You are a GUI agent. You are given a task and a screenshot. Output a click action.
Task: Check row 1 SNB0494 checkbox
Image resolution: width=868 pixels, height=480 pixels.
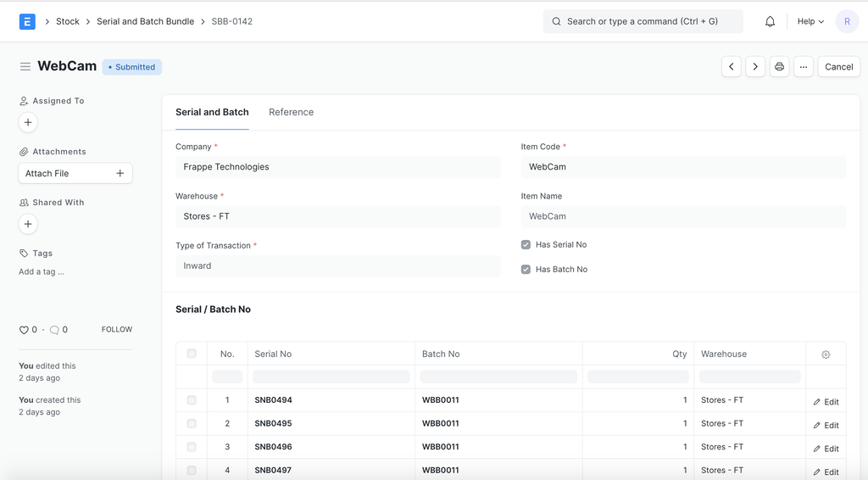tap(192, 400)
